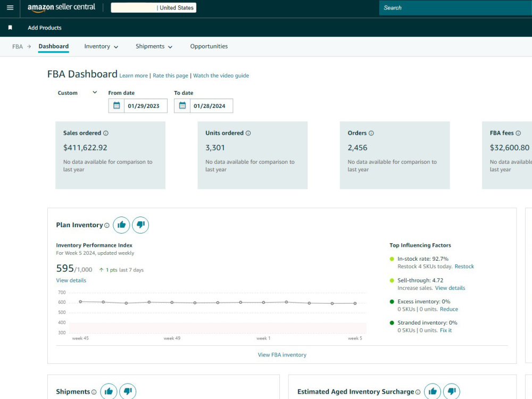Go to FBA breadcrumb
The height and width of the screenshot is (399, 532).
pos(18,47)
